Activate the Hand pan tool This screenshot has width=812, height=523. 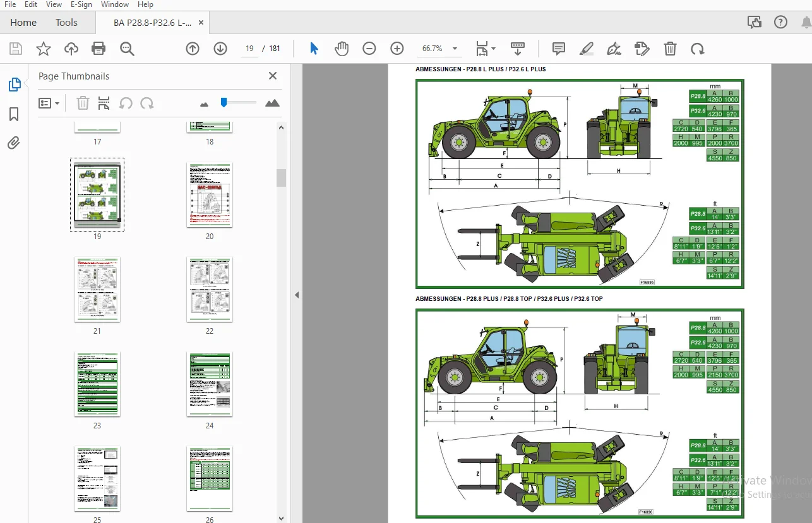[342, 49]
